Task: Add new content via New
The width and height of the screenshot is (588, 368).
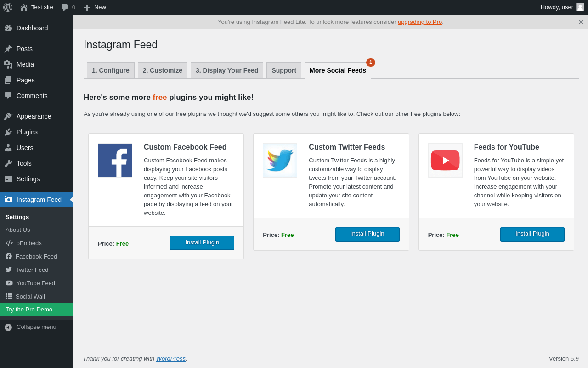Action: (95, 7)
